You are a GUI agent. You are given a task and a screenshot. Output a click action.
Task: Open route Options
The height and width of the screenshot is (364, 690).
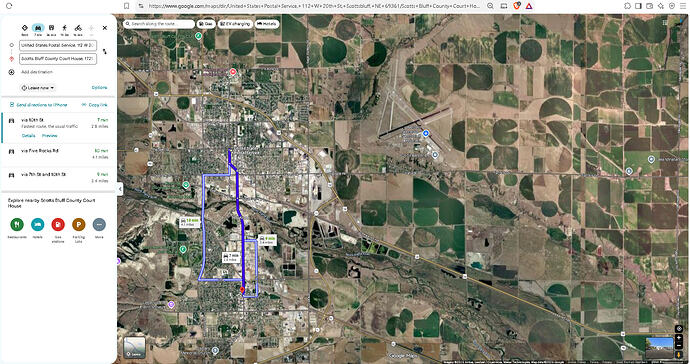99,88
